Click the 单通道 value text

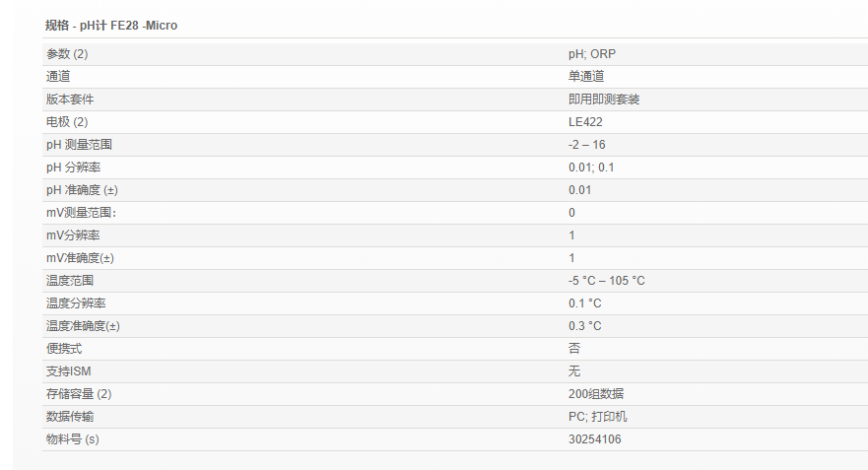coord(586,77)
